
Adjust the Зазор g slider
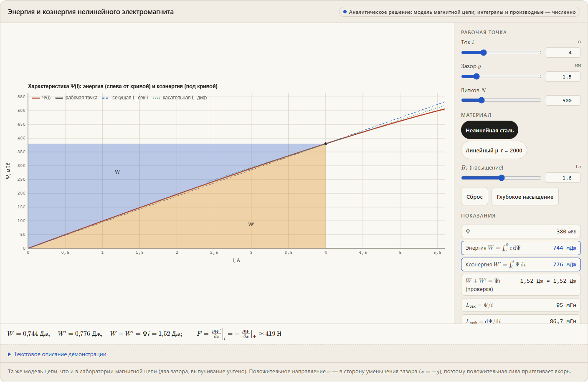(501, 76)
